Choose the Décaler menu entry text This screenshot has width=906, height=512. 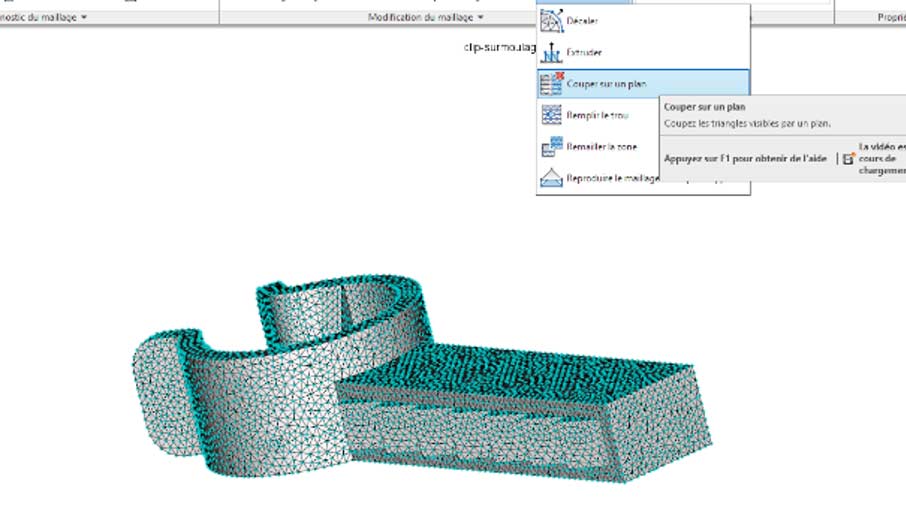pos(583,21)
